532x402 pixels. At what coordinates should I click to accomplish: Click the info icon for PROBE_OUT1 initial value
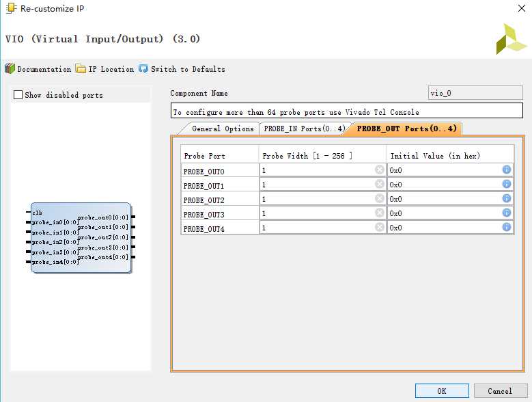506,184
